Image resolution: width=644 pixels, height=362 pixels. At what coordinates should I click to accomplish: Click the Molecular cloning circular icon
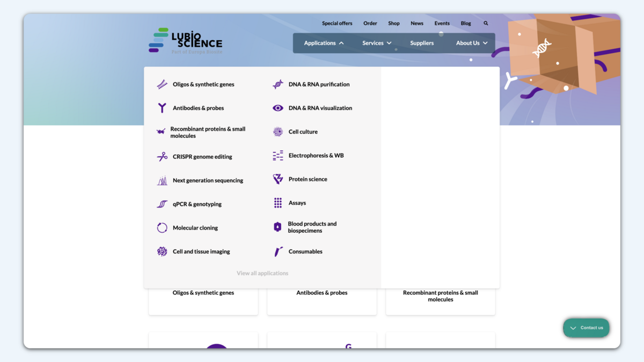pyautogui.click(x=162, y=227)
